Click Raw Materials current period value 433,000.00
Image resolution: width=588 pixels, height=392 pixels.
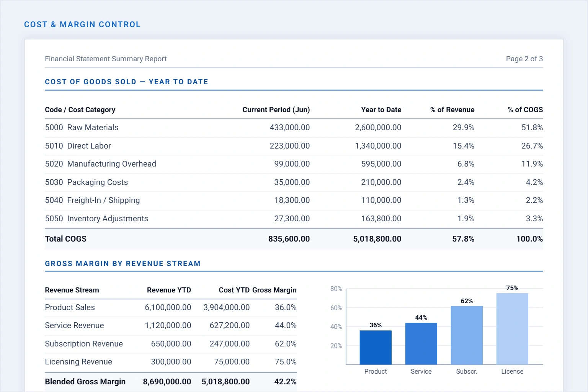pos(290,127)
